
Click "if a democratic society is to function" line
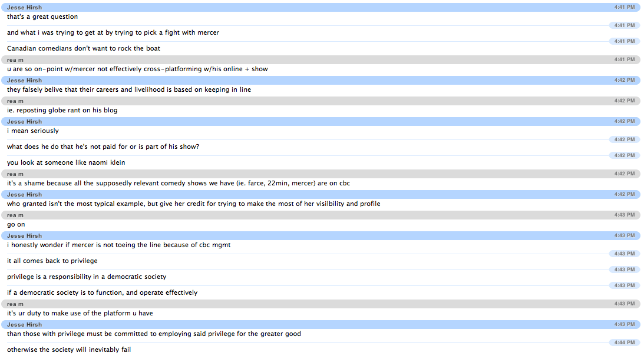(x=103, y=293)
